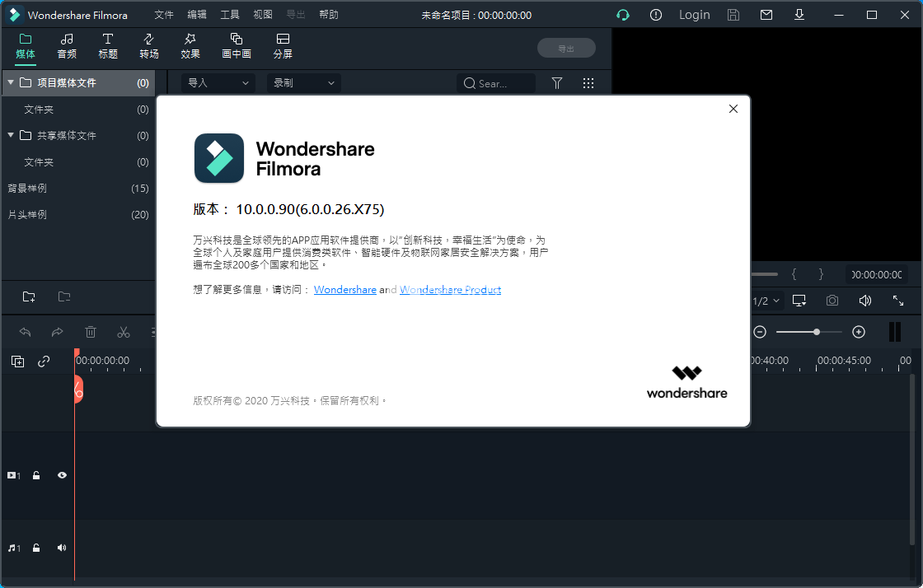Open the 工具 menu

pos(230,15)
